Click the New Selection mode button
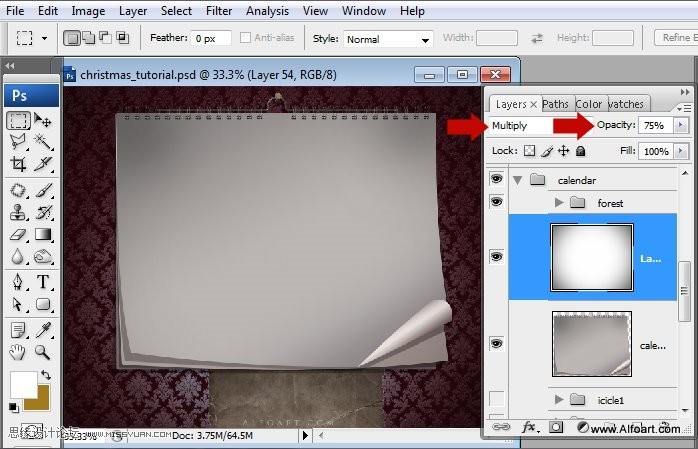The width and height of the screenshot is (698, 449). 72,38
